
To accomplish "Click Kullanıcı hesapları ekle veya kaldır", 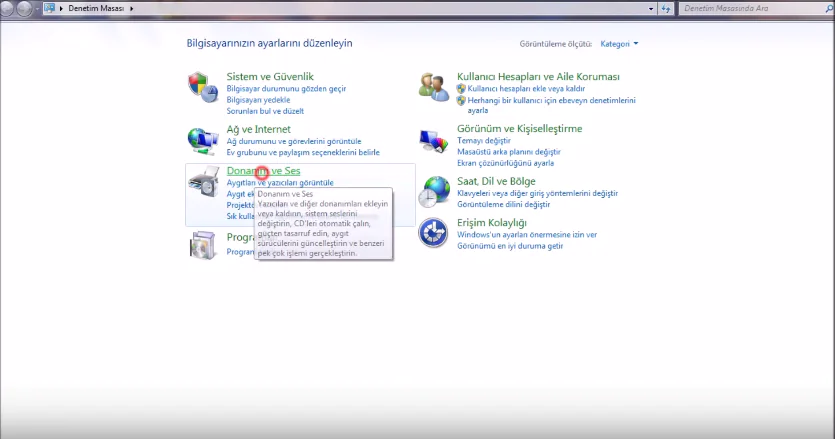I will coord(526,88).
